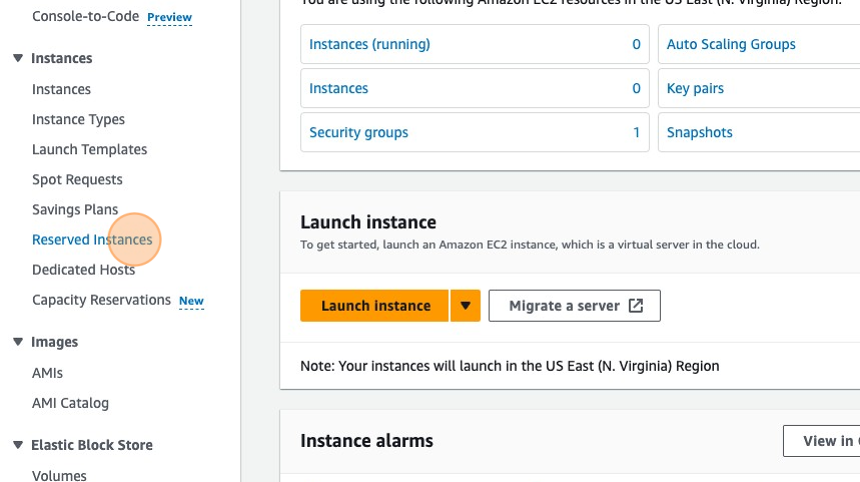The height and width of the screenshot is (482, 860).
Task: Open the Security groups resource link
Action: pos(358,132)
